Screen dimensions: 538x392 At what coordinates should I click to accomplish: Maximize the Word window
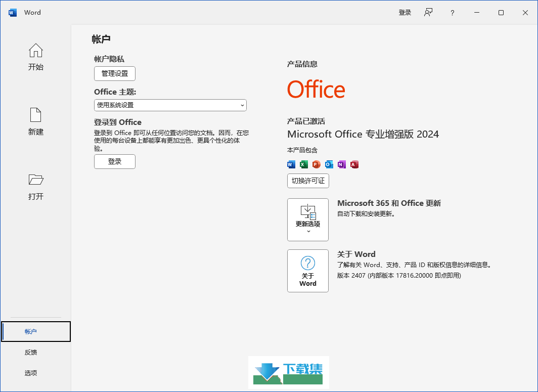tap(501, 13)
